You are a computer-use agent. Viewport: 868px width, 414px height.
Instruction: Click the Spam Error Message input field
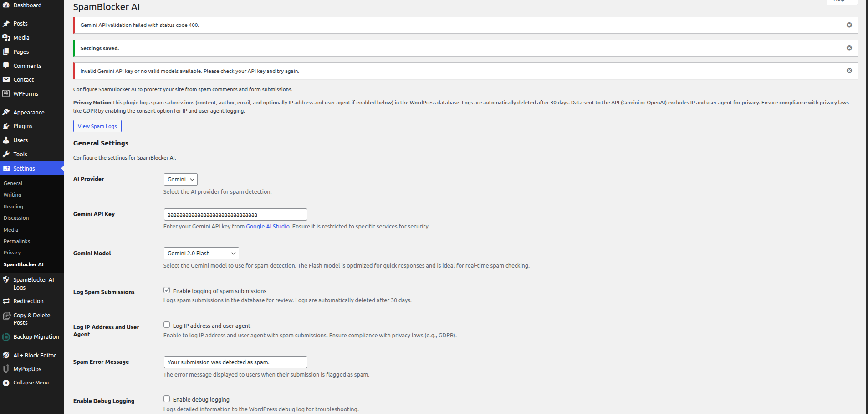[x=235, y=362]
